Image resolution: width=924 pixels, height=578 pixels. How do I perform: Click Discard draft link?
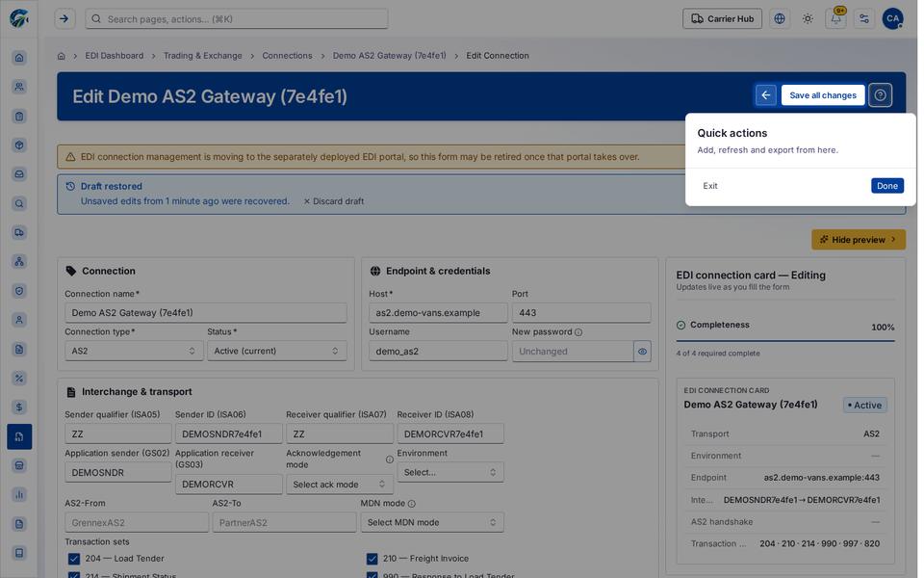pos(334,201)
